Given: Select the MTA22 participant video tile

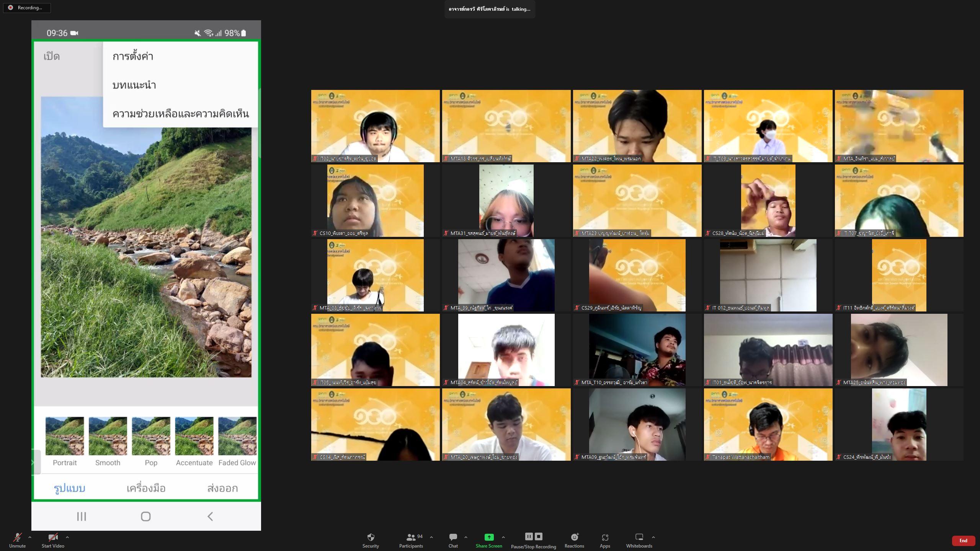Looking at the screenshot, I should (637, 126).
